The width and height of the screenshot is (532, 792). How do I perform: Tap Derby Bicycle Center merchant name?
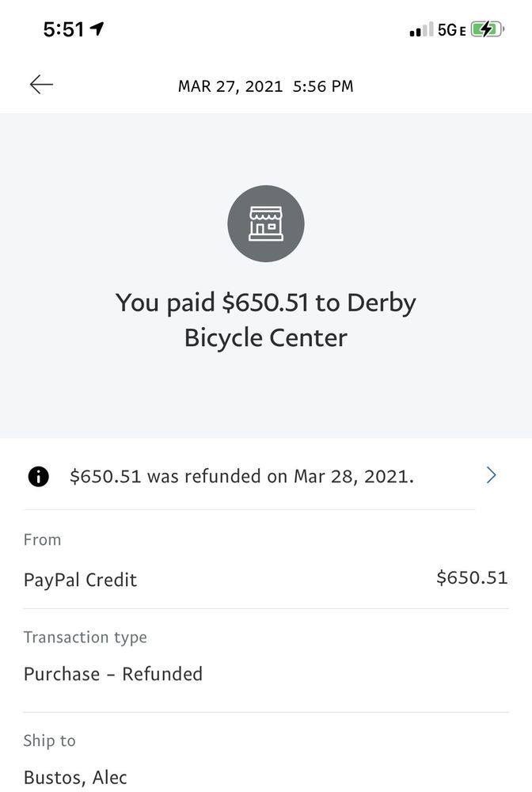tap(266, 337)
